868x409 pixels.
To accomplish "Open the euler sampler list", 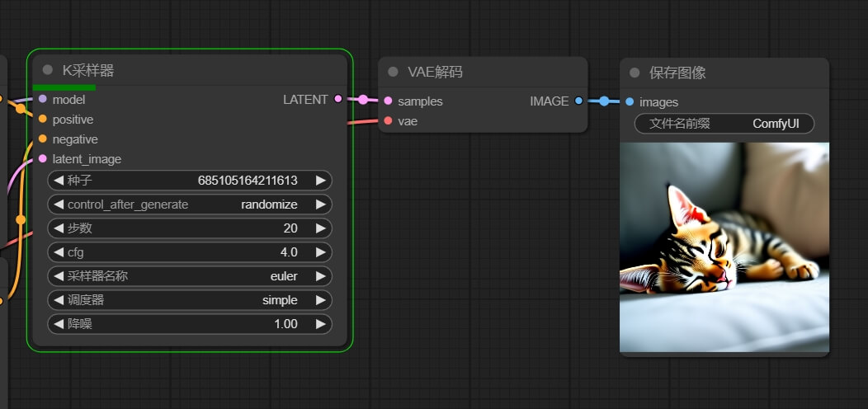I will 284,276.
